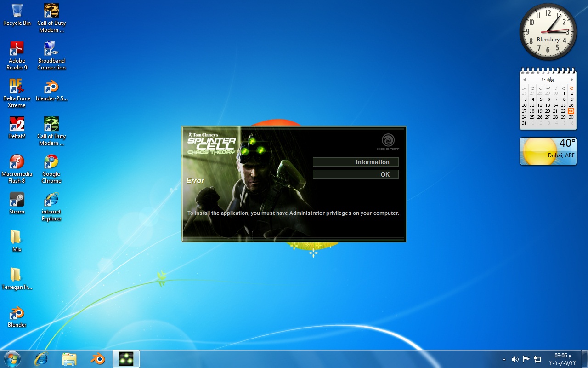The height and width of the screenshot is (368, 588).
Task: Select the Call of Duty shortcut beside Deltat2
Action: coord(51,131)
